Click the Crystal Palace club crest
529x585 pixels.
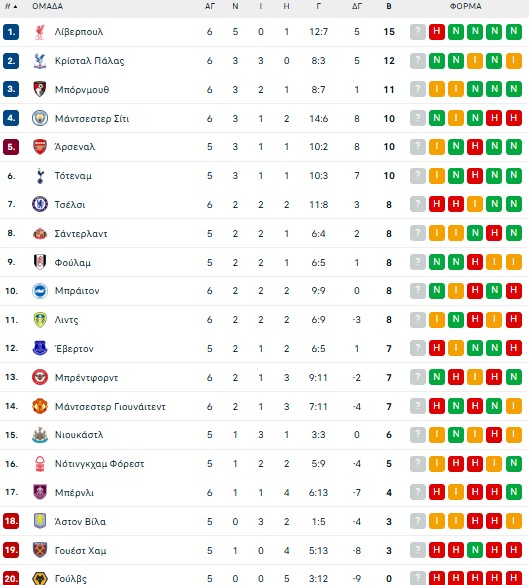(40, 61)
